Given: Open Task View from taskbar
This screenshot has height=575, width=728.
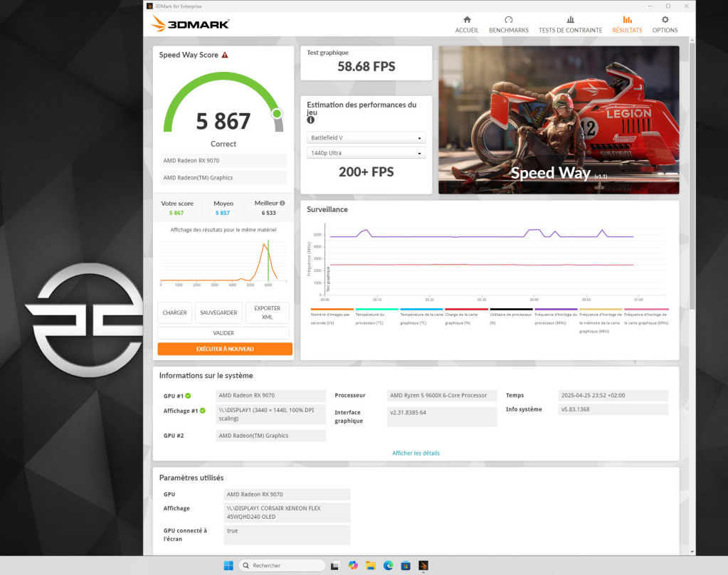Looking at the screenshot, I should pyautogui.click(x=334, y=565).
